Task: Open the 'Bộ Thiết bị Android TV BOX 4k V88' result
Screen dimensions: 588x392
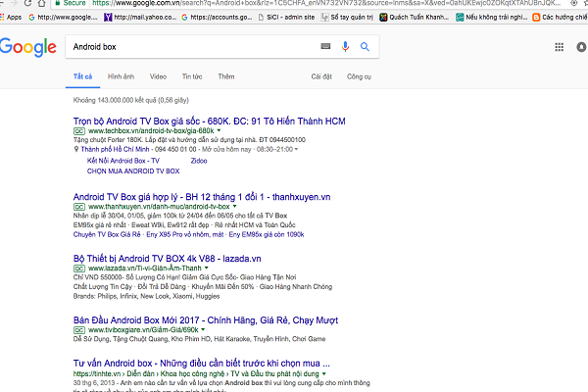Action: point(167,258)
